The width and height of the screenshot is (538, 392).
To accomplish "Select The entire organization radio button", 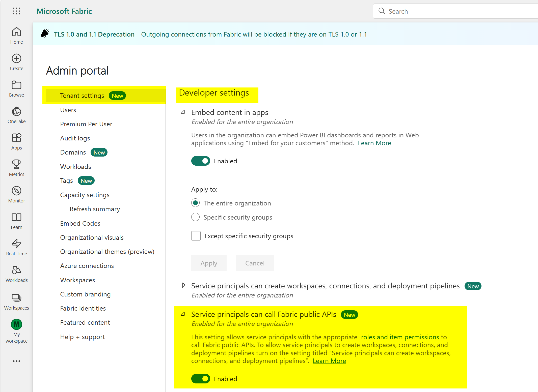I will click(x=195, y=203).
